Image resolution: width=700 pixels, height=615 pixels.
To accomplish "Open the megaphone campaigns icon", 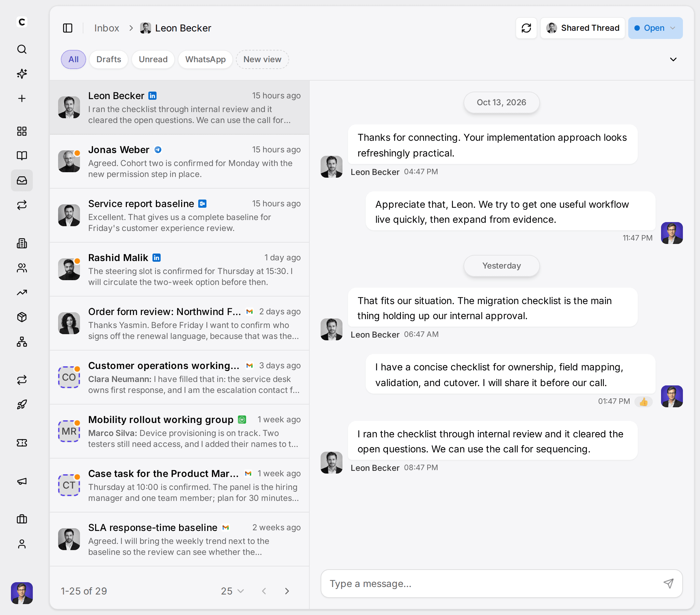I will [22, 481].
